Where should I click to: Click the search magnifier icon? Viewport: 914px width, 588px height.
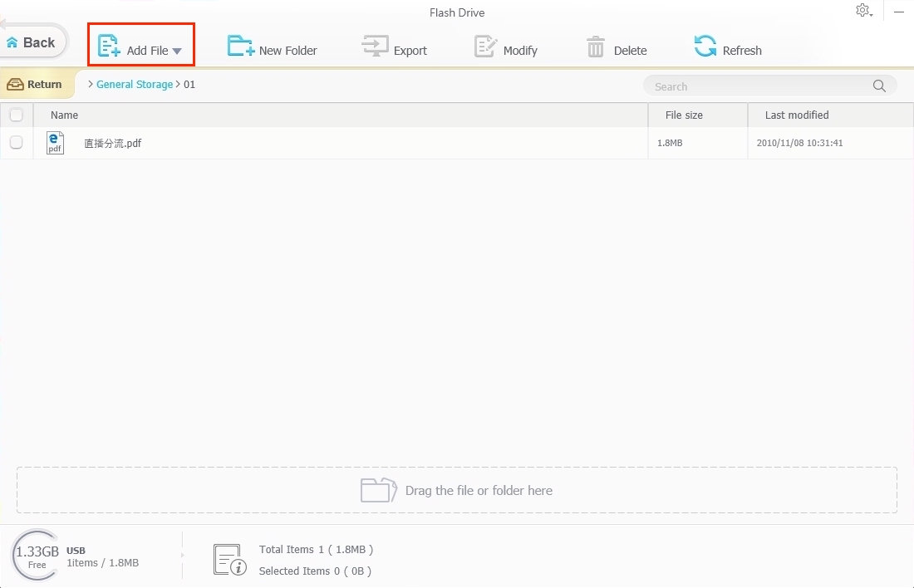879,86
